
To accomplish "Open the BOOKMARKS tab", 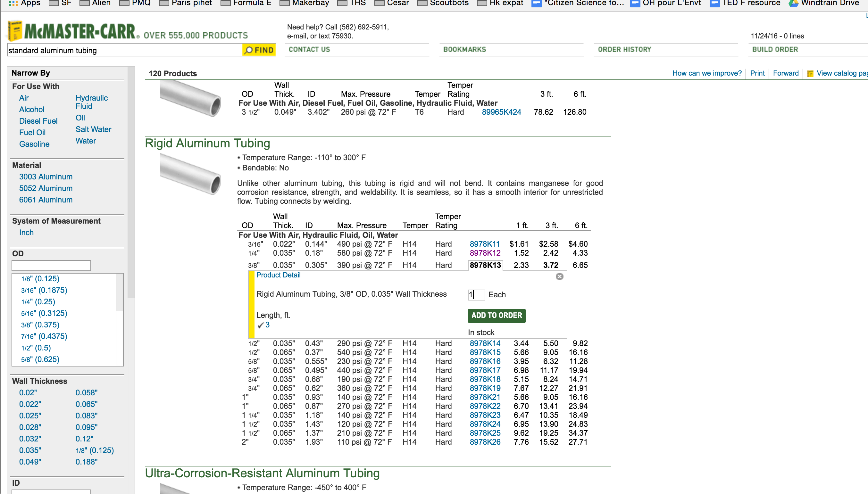I will (511, 50).
